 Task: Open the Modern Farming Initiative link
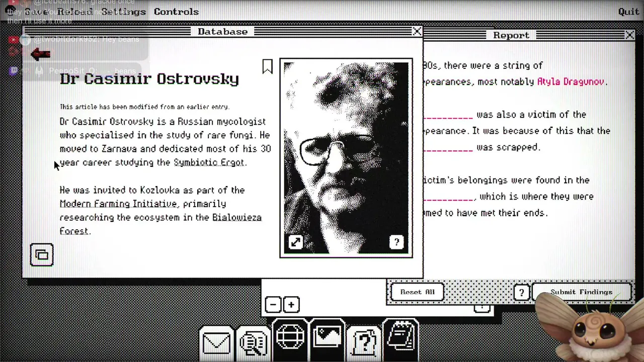[118, 204]
